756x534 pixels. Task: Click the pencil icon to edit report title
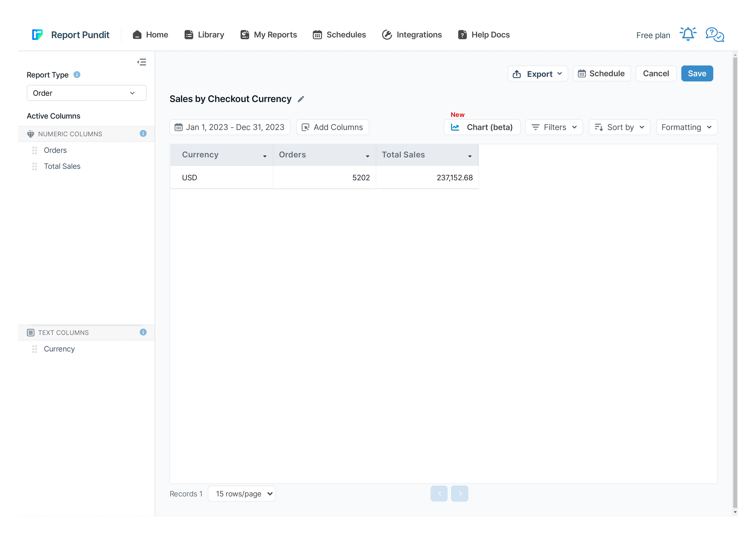pos(301,99)
